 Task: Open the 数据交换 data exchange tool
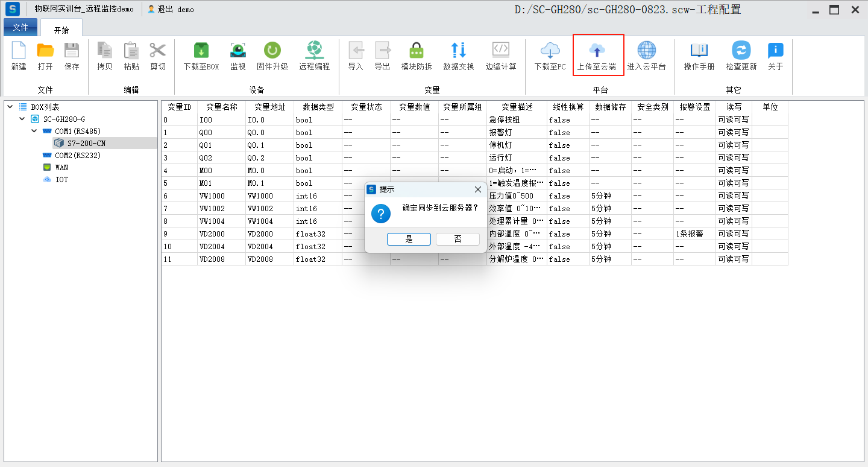click(x=459, y=51)
